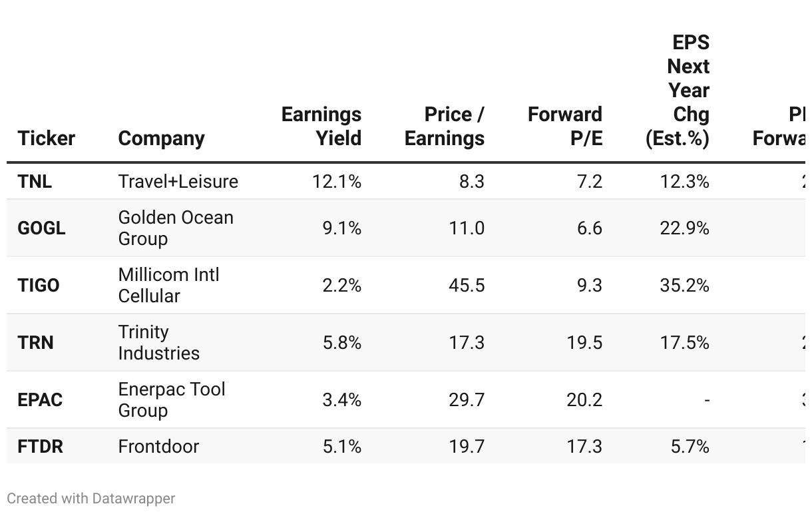Click the Earnings Yield column header
Image resolution: width=812 pixels, height=514 pixels.
[321, 126]
